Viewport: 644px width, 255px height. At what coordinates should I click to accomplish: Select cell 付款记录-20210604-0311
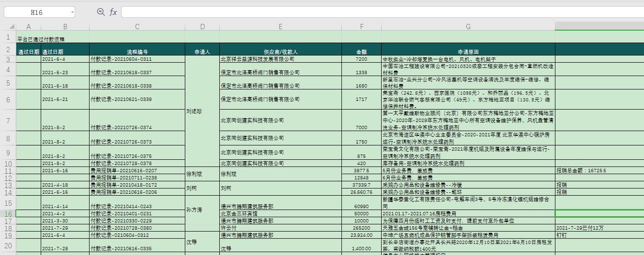click(x=137, y=59)
